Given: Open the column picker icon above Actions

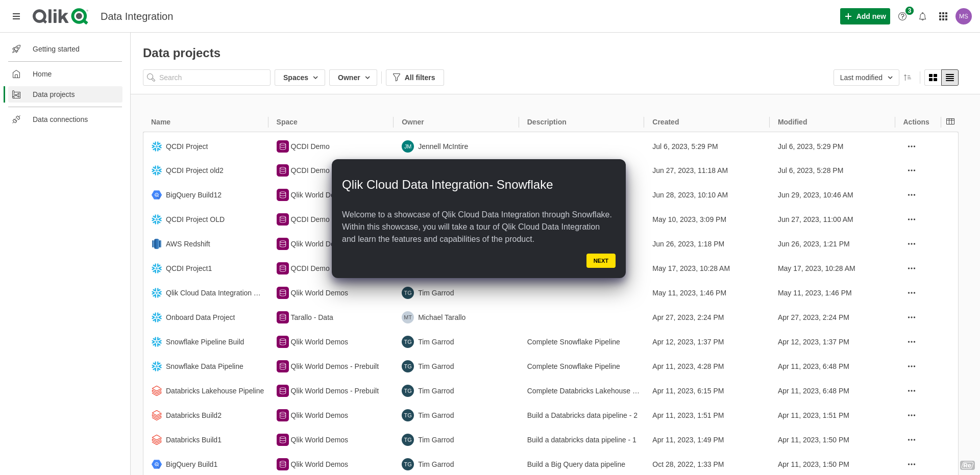Looking at the screenshot, I should coord(950,121).
